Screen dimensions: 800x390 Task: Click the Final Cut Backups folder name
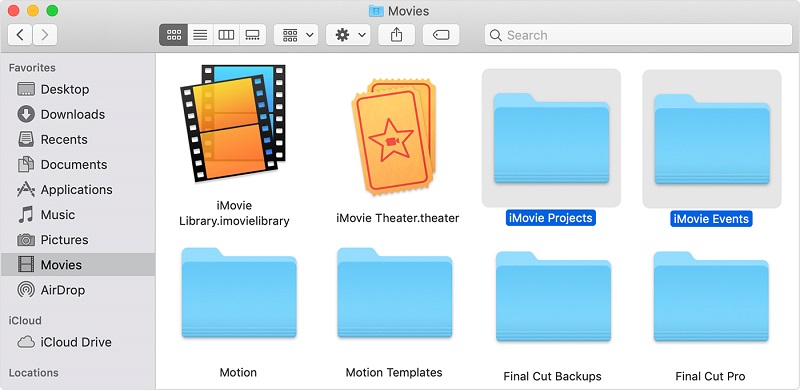coord(553,376)
